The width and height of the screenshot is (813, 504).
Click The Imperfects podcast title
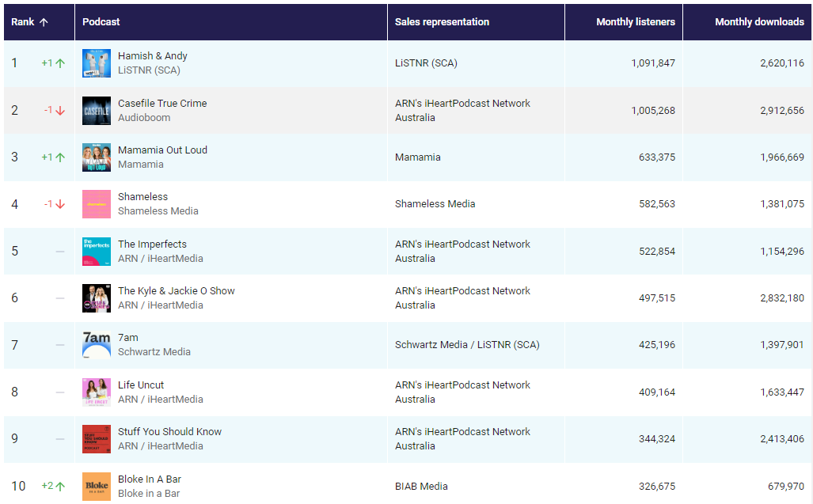click(x=152, y=244)
